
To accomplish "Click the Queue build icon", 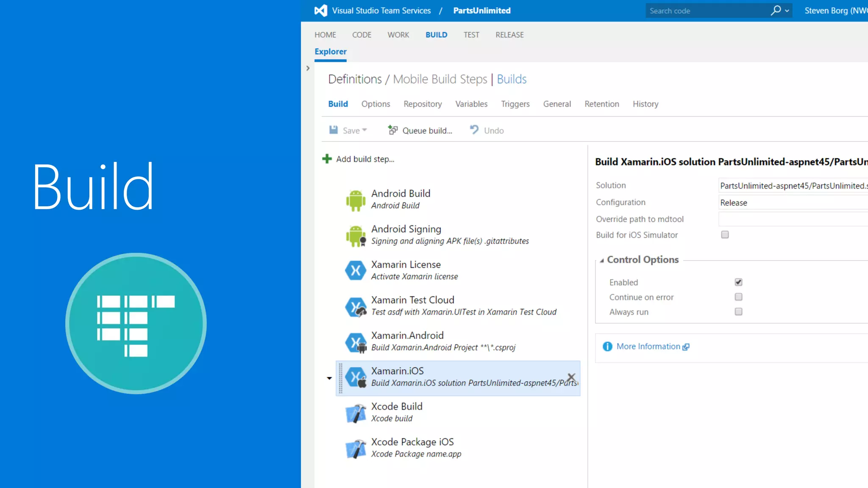I will tap(393, 130).
